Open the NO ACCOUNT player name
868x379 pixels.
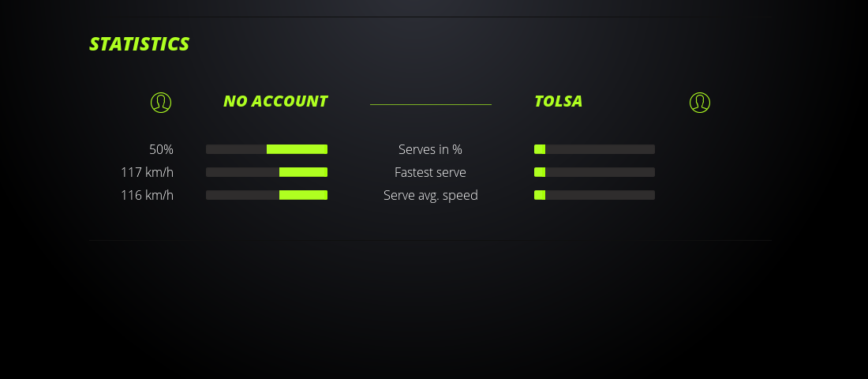coord(275,101)
